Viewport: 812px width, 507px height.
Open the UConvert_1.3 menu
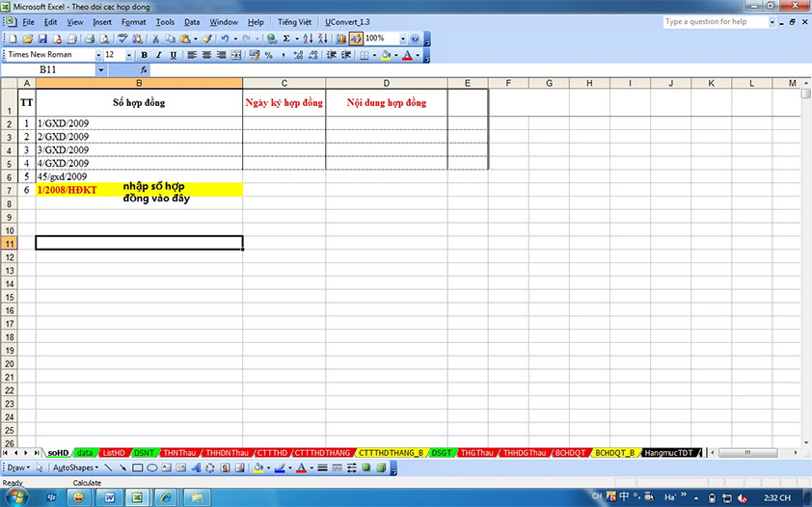click(347, 22)
